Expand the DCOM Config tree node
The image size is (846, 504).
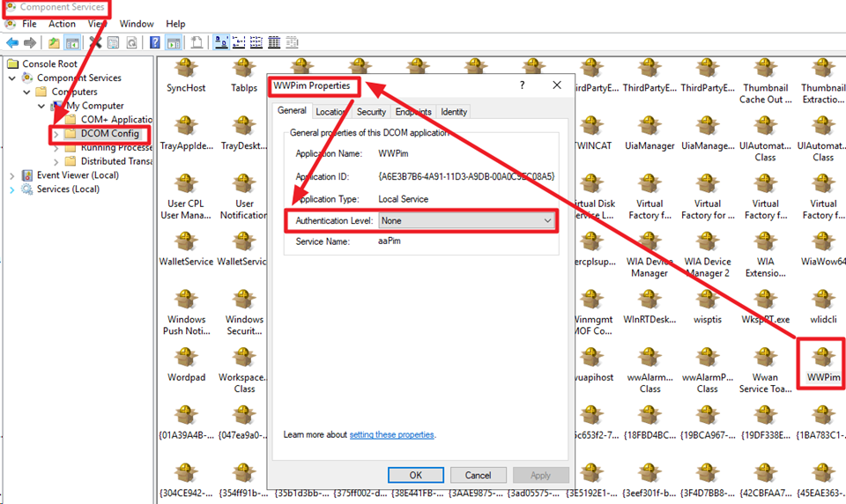tap(56, 134)
